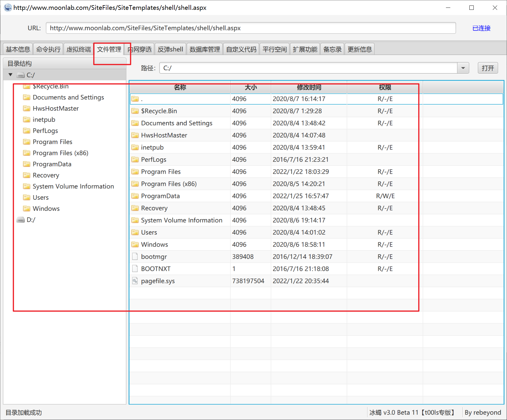Switch to the 平行空间 tab
The image size is (507, 420).
[275, 49]
